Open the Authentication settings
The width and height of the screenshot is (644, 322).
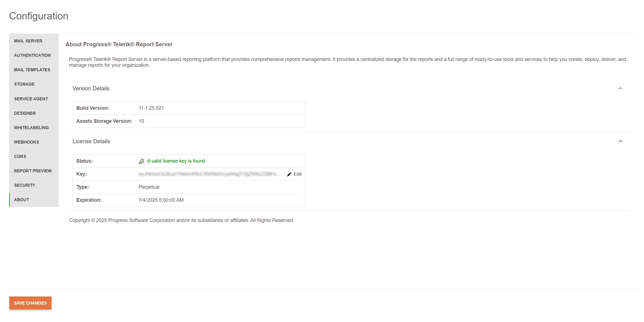click(32, 55)
